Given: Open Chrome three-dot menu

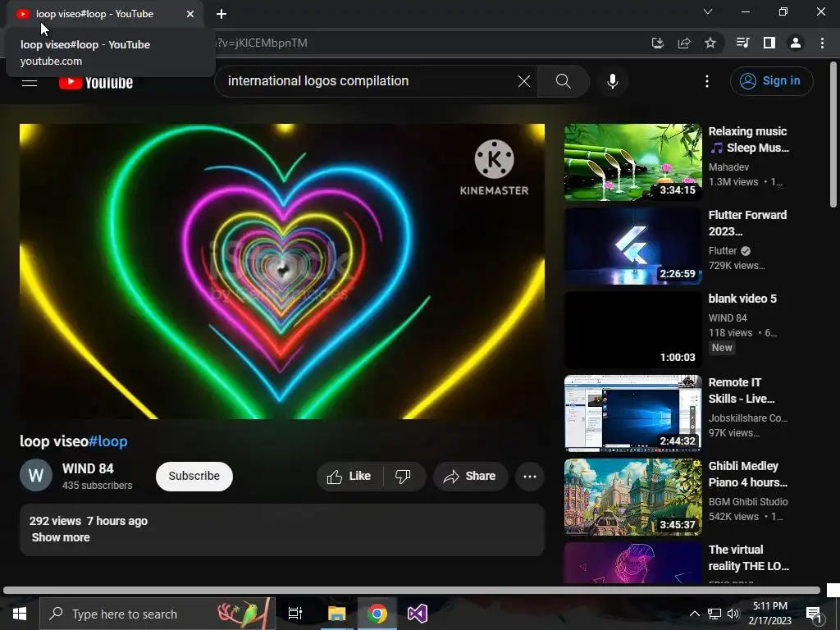Looking at the screenshot, I should point(822,43).
